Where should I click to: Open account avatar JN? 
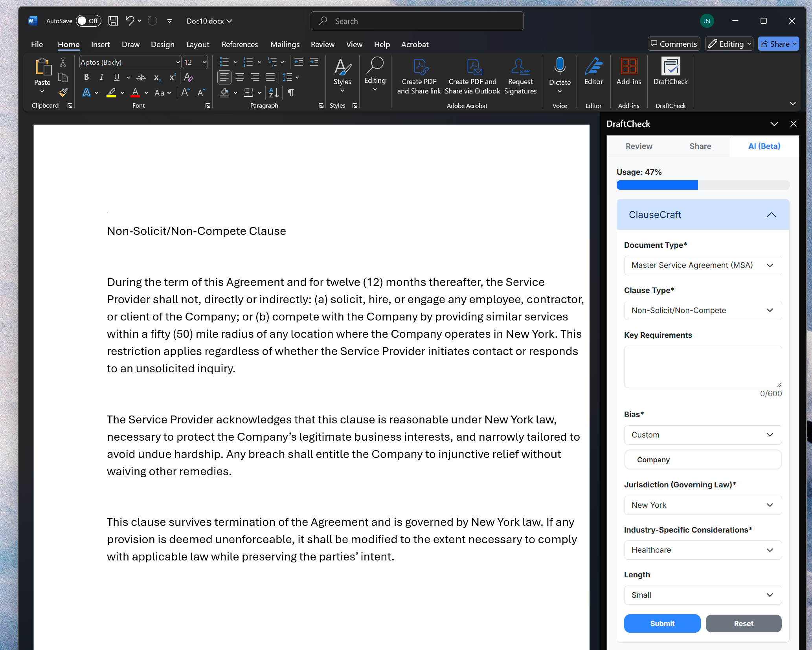[x=706, y=21]
